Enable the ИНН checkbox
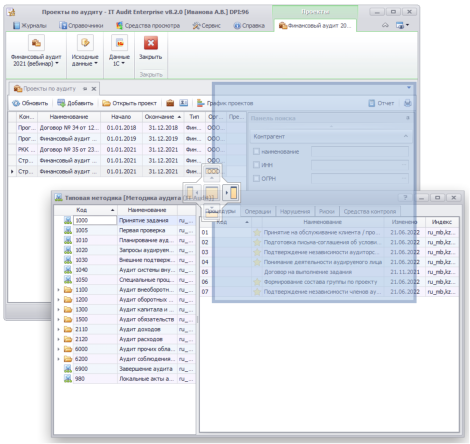470x444 pixels. pos(256,165)
